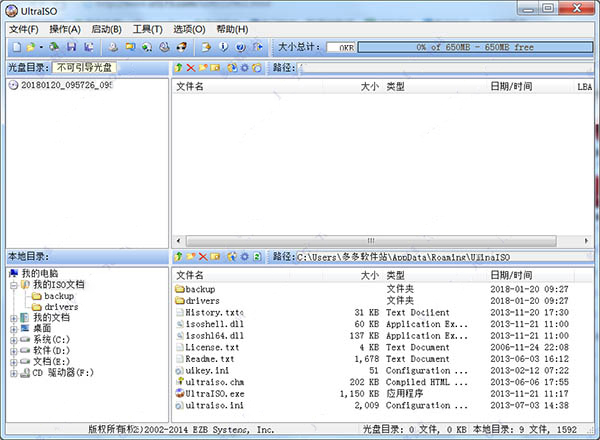Click red X delete in local panel toolbar

(x=203, y=256)
